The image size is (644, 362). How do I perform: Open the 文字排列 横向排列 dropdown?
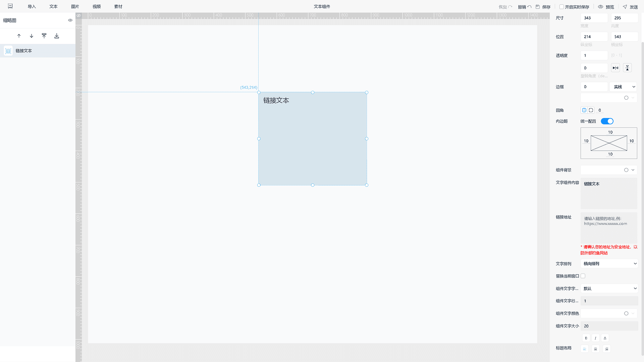tap(609, 264)
